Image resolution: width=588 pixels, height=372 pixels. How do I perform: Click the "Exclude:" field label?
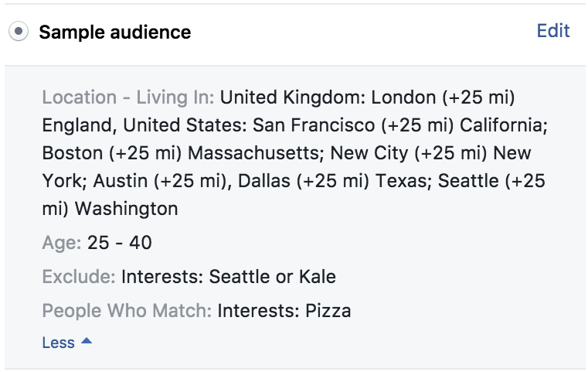coord(79,277)
